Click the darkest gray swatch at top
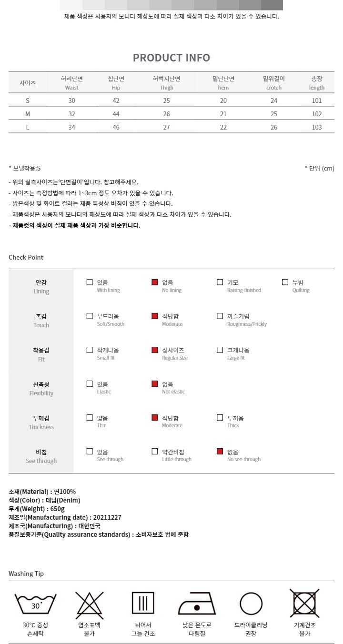Image resolution: width=343 pixels, height=644 pixels. coord(272,5)
